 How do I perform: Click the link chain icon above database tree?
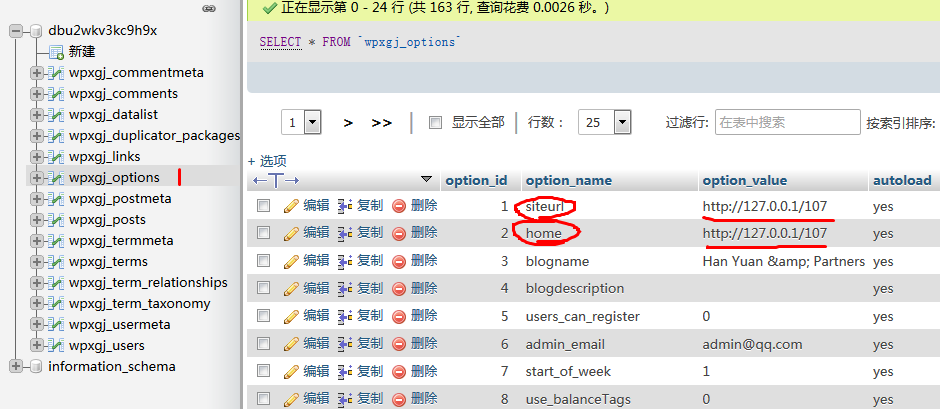(209, 8)
